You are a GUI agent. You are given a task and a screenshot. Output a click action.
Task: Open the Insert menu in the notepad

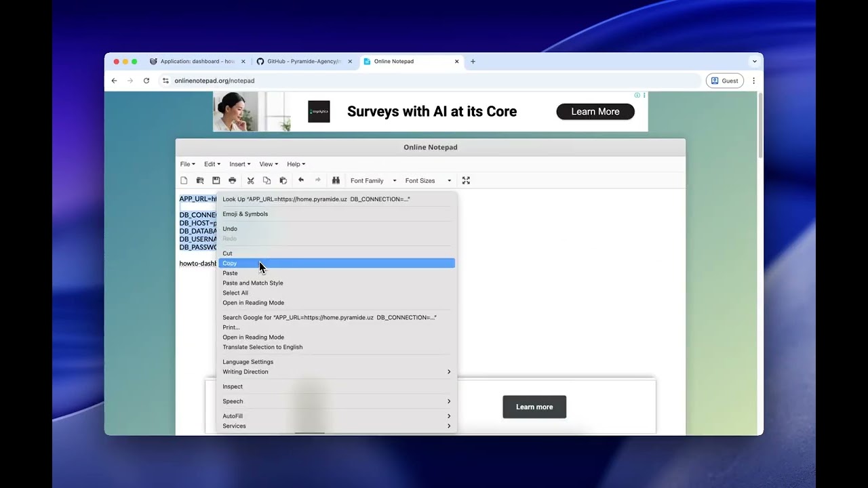coord(239,164)
